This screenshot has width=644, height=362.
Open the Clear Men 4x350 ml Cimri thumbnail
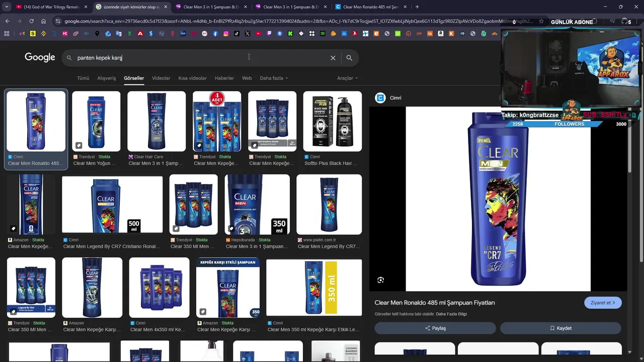tap(159, 288)
